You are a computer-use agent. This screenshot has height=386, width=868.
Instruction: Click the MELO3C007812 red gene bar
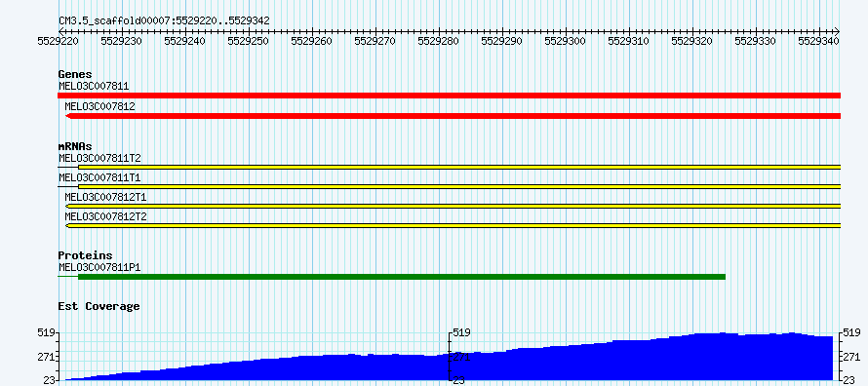[453, 116]
